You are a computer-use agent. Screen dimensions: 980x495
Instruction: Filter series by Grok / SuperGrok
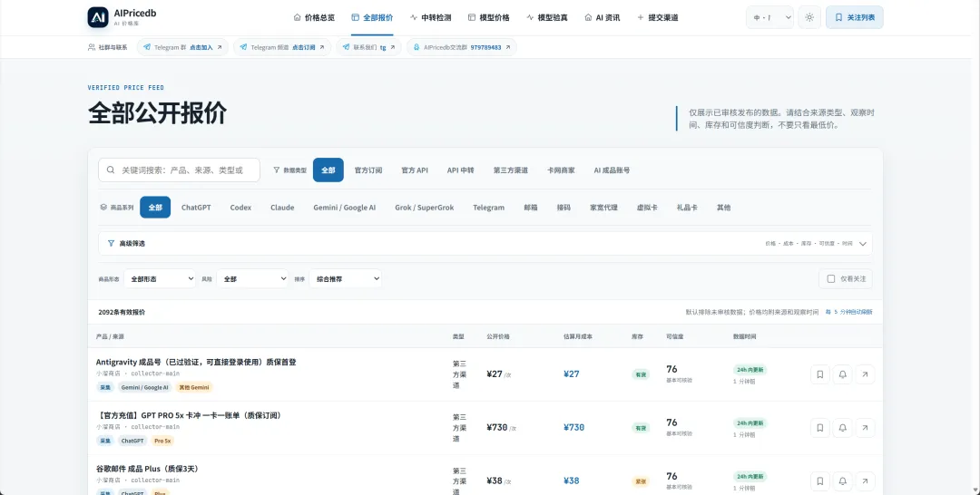tap(425, 208)
